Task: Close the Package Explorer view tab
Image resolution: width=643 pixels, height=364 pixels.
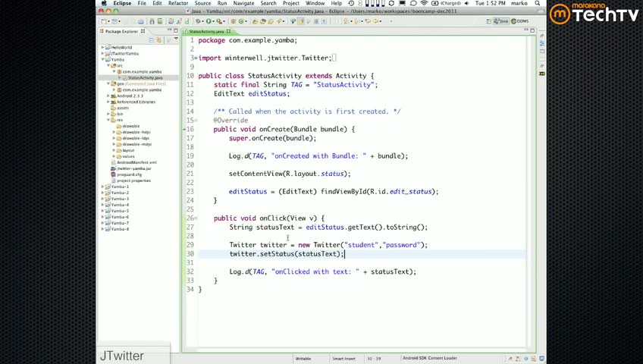Action: [x=143, y=31]
